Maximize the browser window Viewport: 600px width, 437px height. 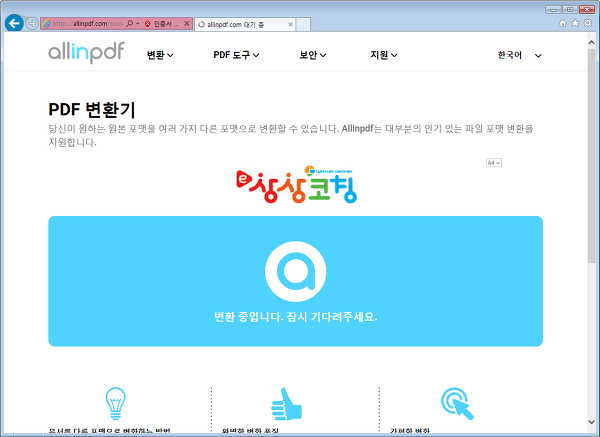[570, 10]
